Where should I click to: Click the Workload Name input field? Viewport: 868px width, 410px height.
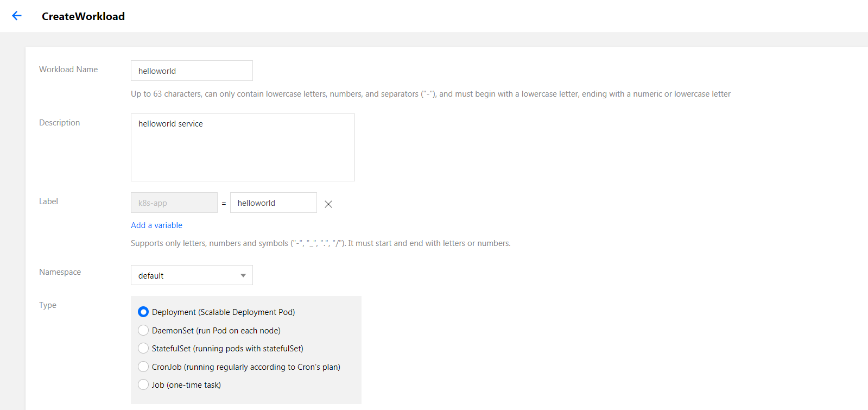[x=192, y=71]
